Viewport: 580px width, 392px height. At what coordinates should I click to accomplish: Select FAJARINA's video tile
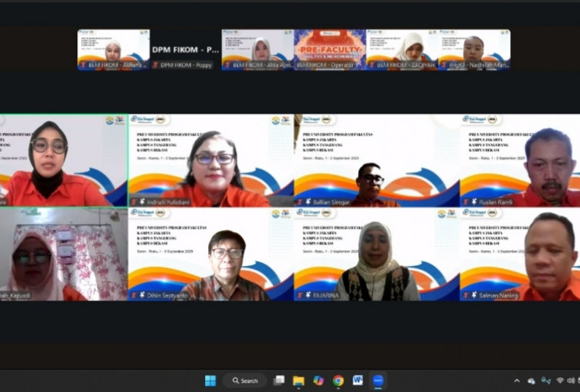pos(377,254)
